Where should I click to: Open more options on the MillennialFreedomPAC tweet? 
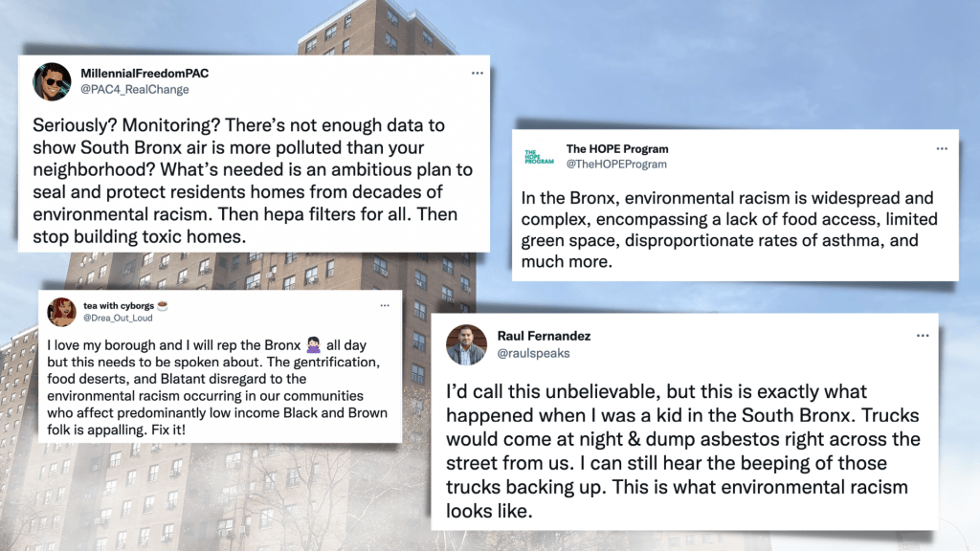(477, 73)
